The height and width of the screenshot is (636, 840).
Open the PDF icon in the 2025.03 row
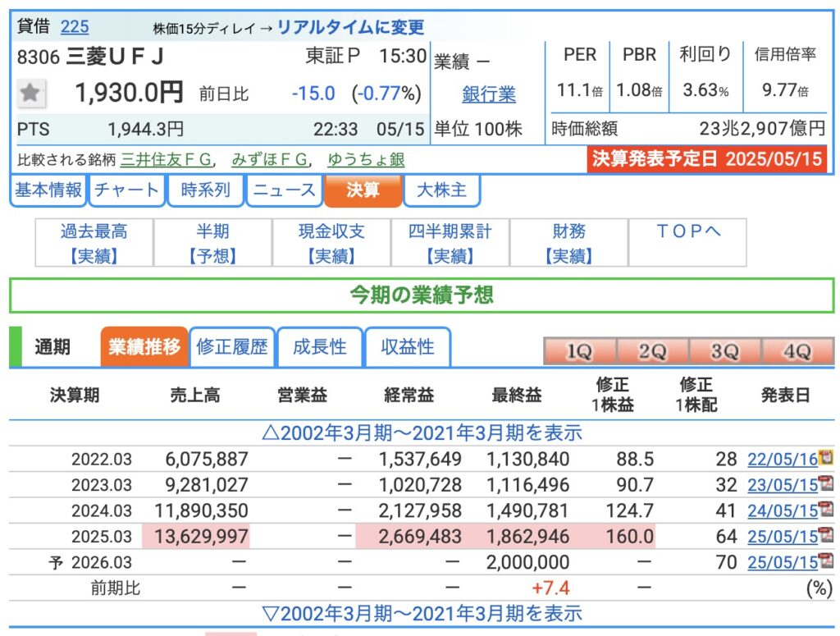[826, 536]
